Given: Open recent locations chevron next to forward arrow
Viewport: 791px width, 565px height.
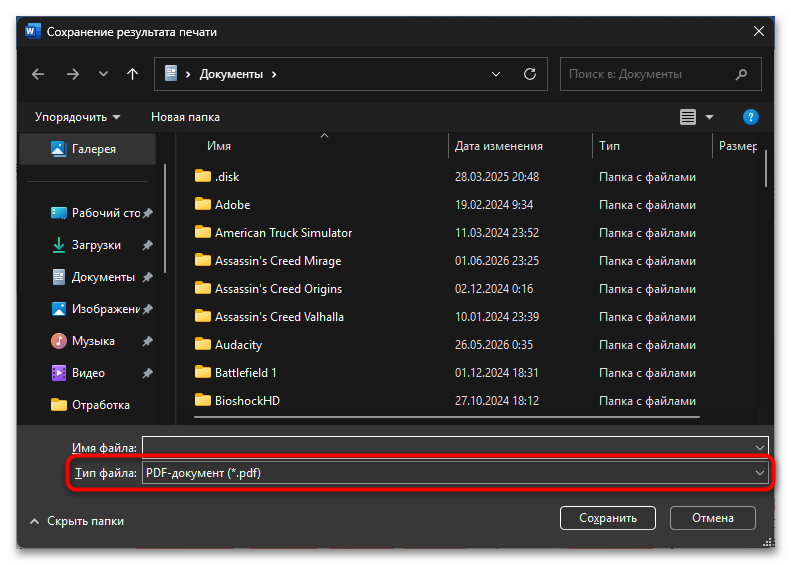Looking at the screenshot, I should pos(103,74).
